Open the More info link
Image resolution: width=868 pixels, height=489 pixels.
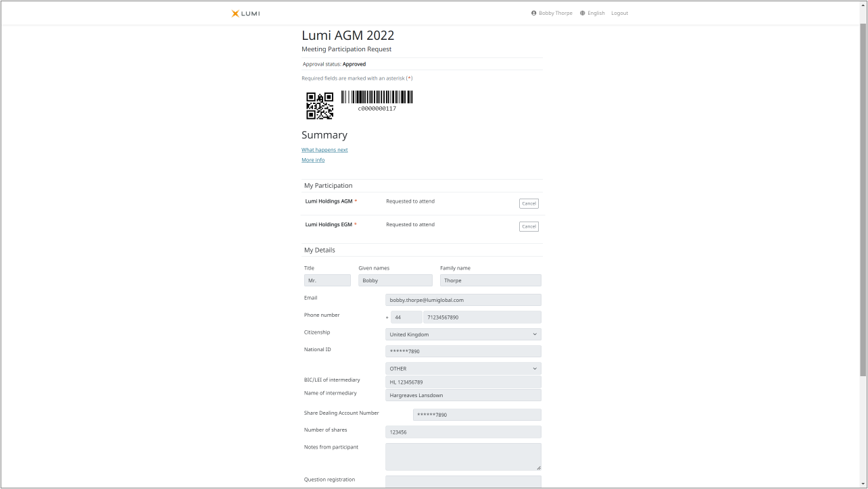[313, 160]
